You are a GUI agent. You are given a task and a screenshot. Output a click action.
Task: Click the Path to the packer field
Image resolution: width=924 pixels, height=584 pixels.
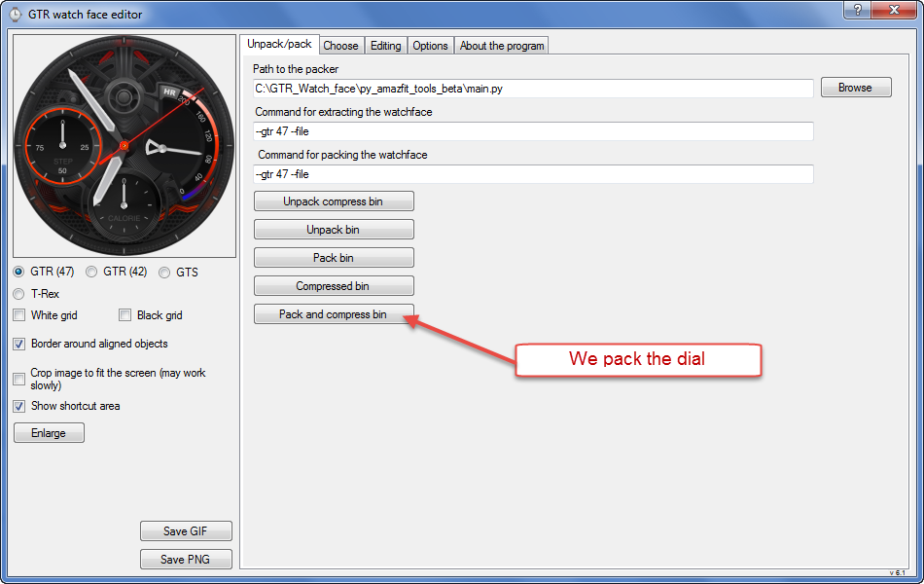tap(533, 89)
